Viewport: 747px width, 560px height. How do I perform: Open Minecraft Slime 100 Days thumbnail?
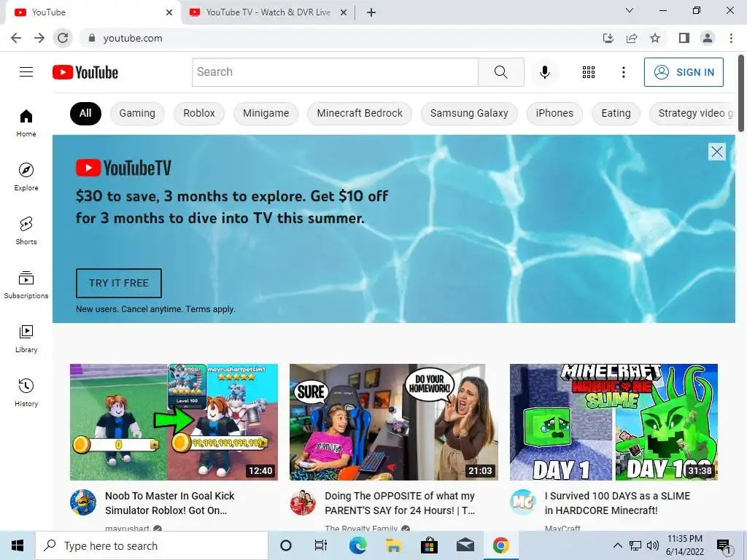tap(614, 422)
